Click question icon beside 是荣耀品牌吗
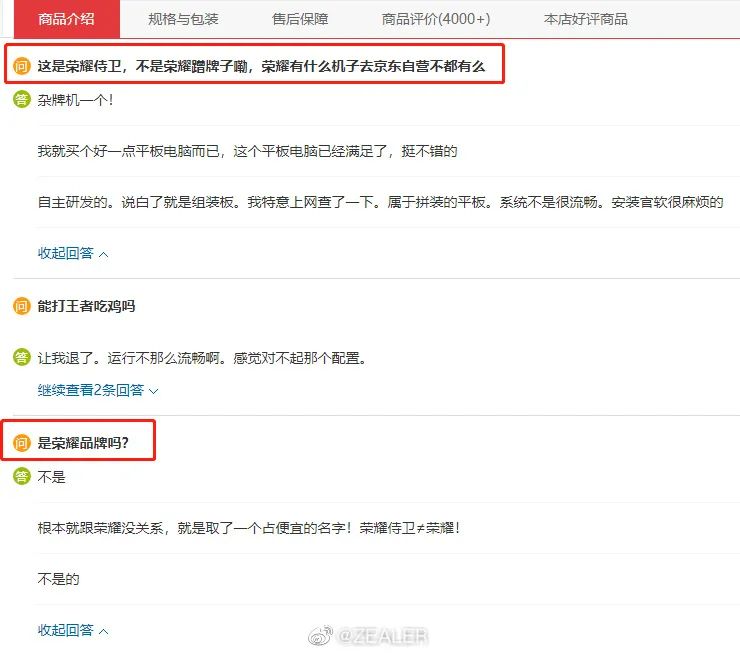This screenshot has width=740, height=654. coord(22,443)
